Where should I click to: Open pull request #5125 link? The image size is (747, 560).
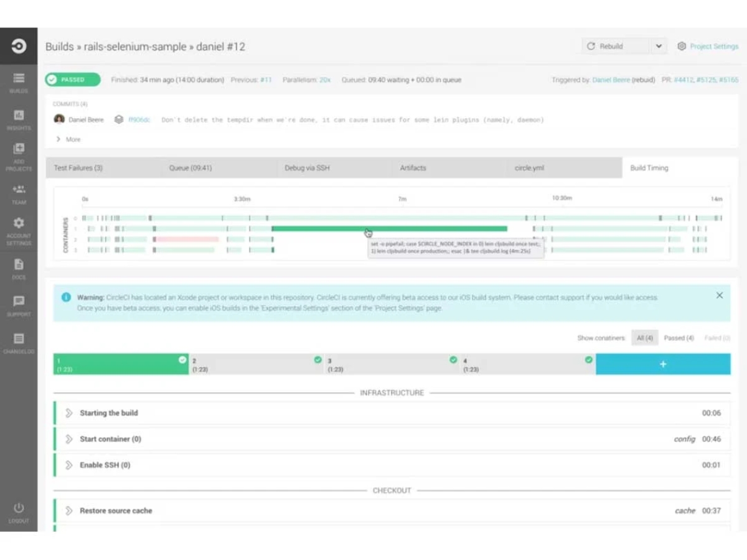(x=707, y=80)
